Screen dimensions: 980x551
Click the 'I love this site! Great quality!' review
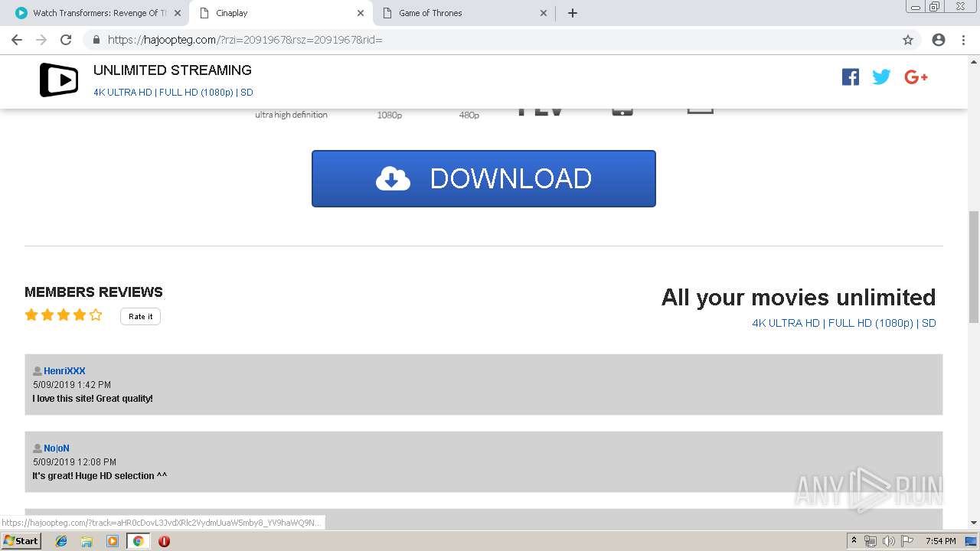coord(93,399)
